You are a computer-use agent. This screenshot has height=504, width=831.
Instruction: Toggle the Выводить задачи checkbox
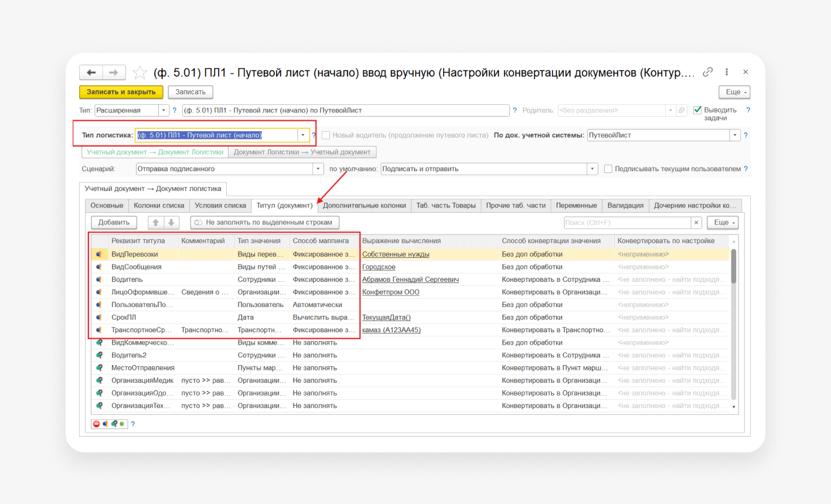pyautogui.click(x=697, y=110)
